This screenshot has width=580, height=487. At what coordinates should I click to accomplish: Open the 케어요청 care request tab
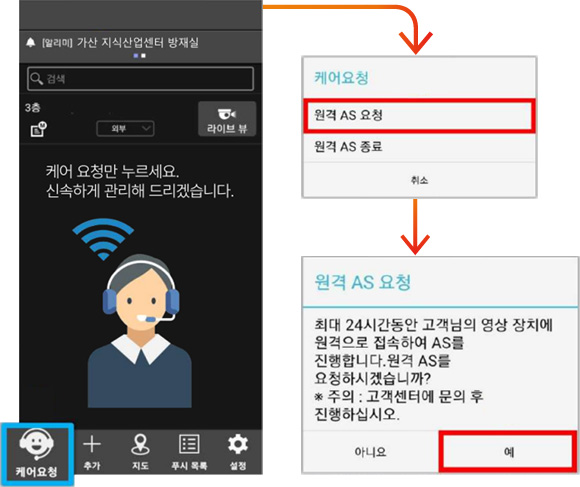tap(37, 454)
